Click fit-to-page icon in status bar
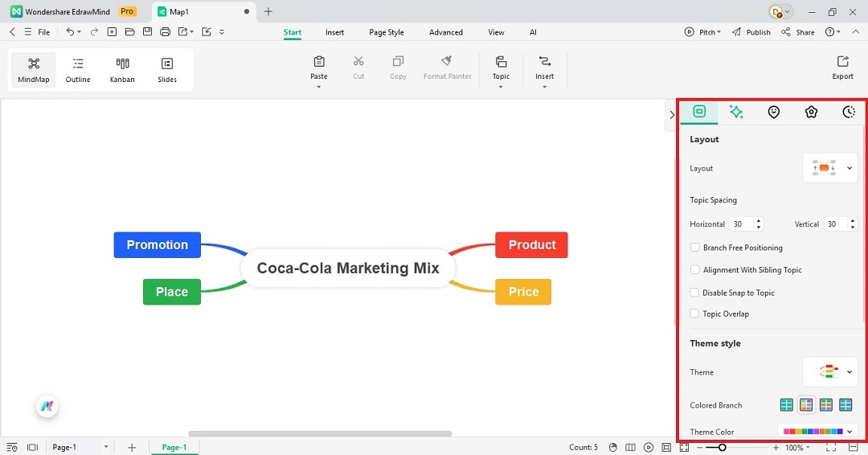 (666, 447)
